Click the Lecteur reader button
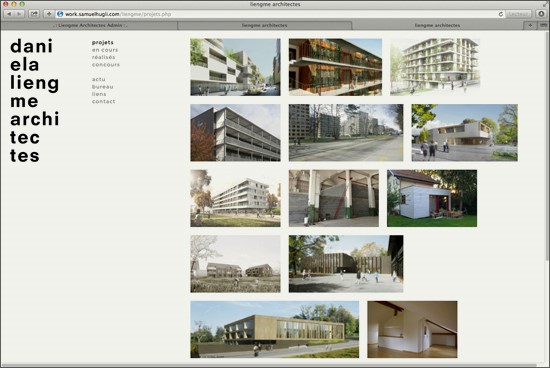Image resolution: width=550 pixels, height=368 pixels. [x=518, y=14]
